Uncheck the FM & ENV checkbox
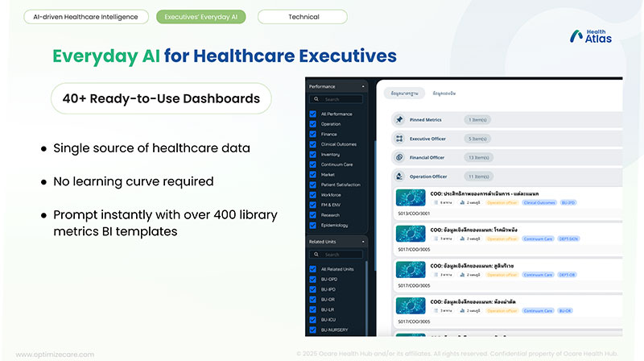Screen dimensions: 644x361 [313, 205]
